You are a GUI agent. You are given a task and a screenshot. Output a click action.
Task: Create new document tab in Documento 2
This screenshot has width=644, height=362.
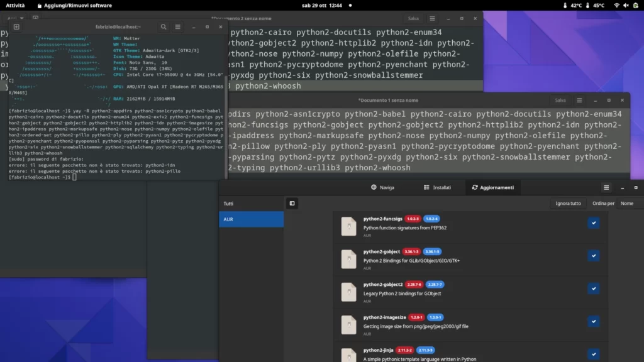[x=35, y=18]
